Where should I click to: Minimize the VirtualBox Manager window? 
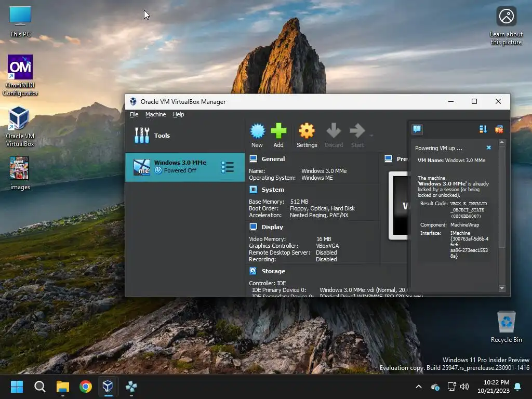pos(451,101)
